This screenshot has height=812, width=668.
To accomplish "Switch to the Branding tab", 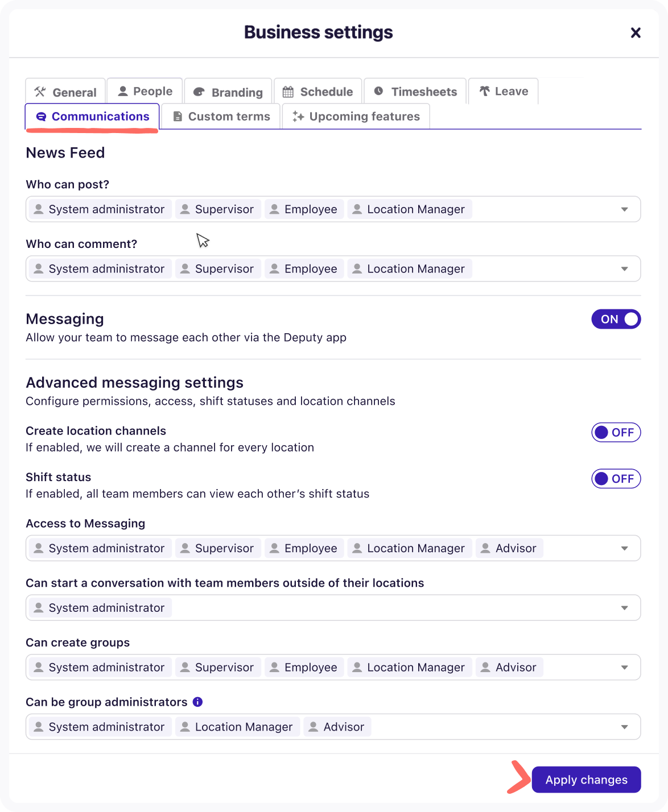I will [228, 92].
